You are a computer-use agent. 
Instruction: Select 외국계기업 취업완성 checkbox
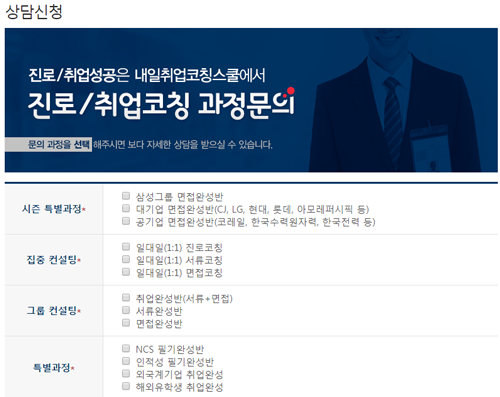126,373
